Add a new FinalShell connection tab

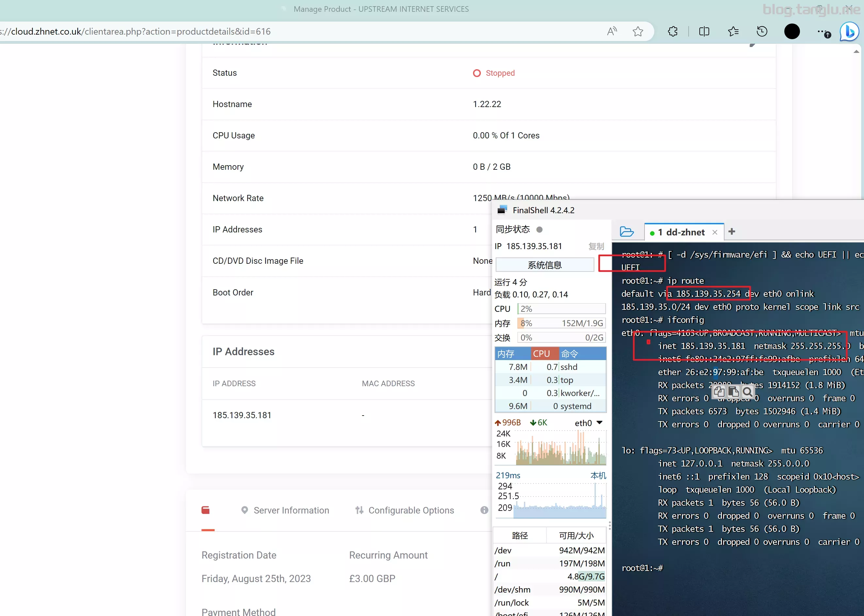tap(732, 231)
